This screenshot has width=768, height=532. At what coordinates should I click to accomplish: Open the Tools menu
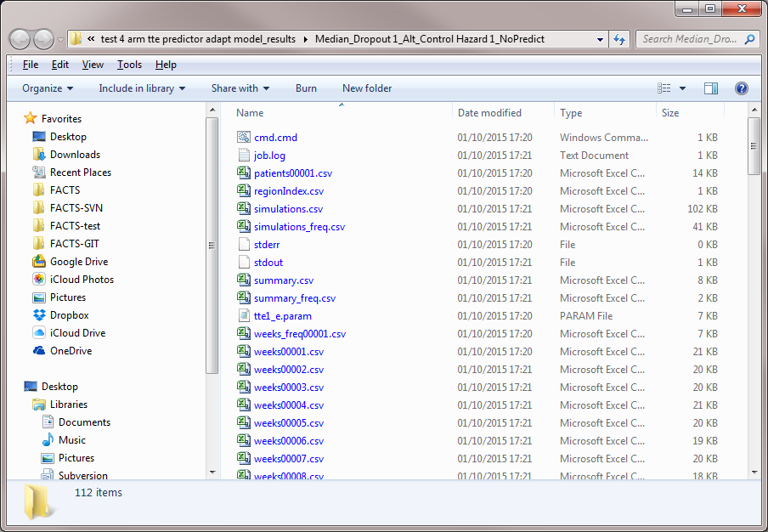click(x=129, y=65)
